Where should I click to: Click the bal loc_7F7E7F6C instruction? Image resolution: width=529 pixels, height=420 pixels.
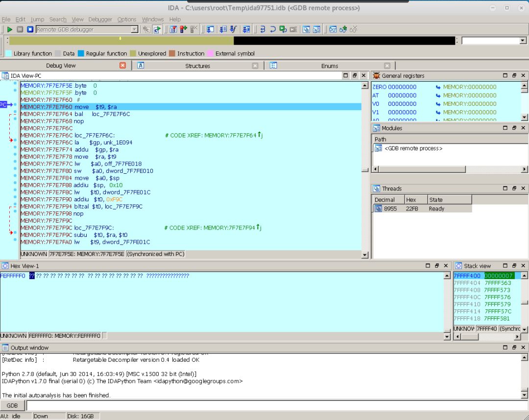click(x=102, y=114)
